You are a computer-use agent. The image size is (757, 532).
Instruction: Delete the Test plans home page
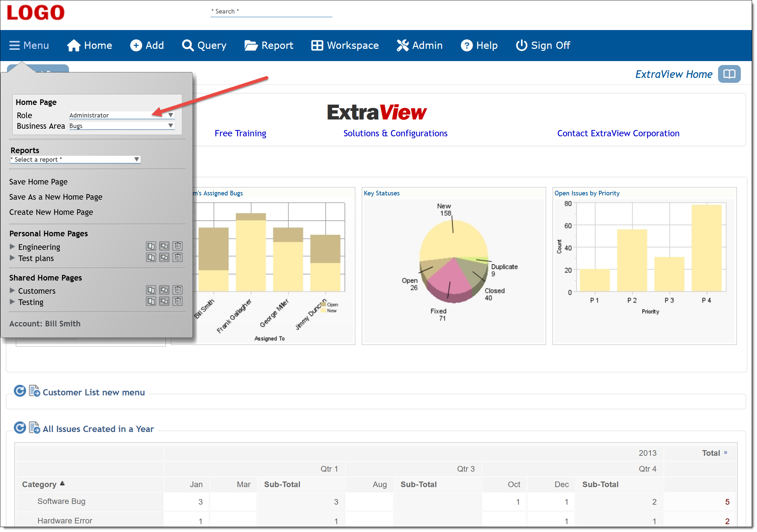pos(178,257)
